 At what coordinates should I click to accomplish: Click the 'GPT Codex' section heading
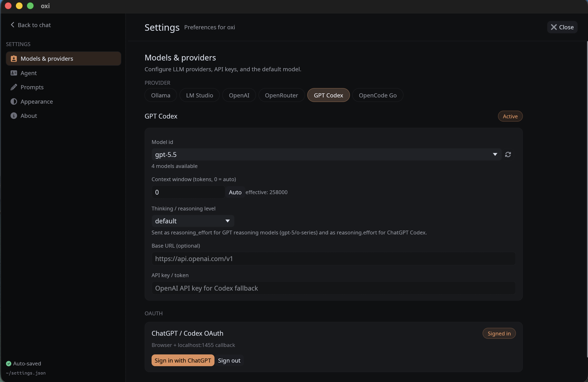pos(161,116)
